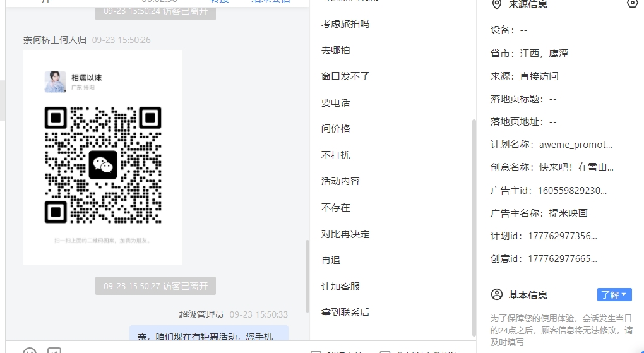Click the WeChat logo inside the QR code
644x353 pixels.
103,165
